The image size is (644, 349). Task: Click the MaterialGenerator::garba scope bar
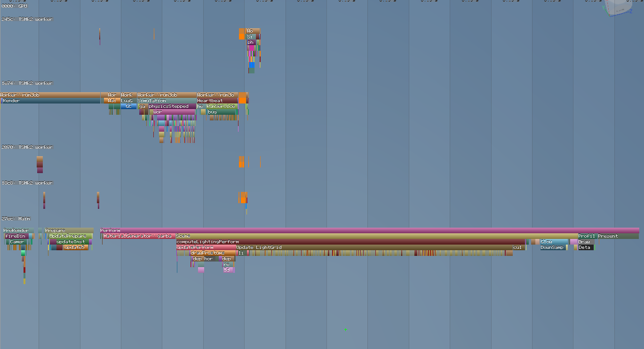point(139,236)
